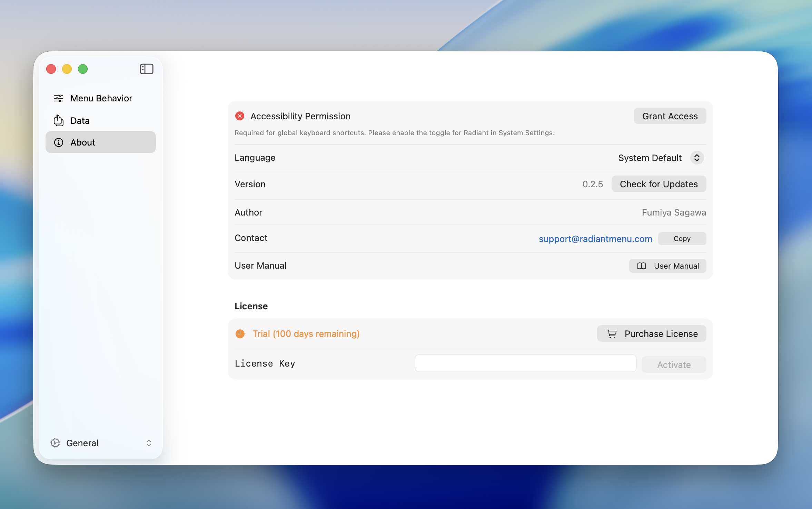Toggle the sidebar visibility icon
The image size is (812, 509).
[146, 69]
